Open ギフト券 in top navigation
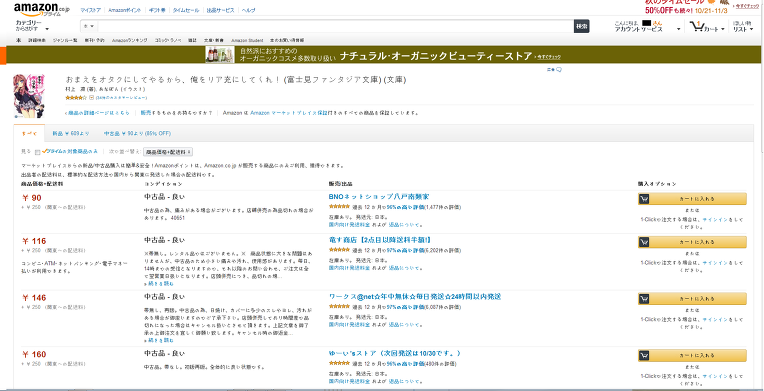Image resolution: width=764 pixels, height=391 pixels. [x=156, y=10]
